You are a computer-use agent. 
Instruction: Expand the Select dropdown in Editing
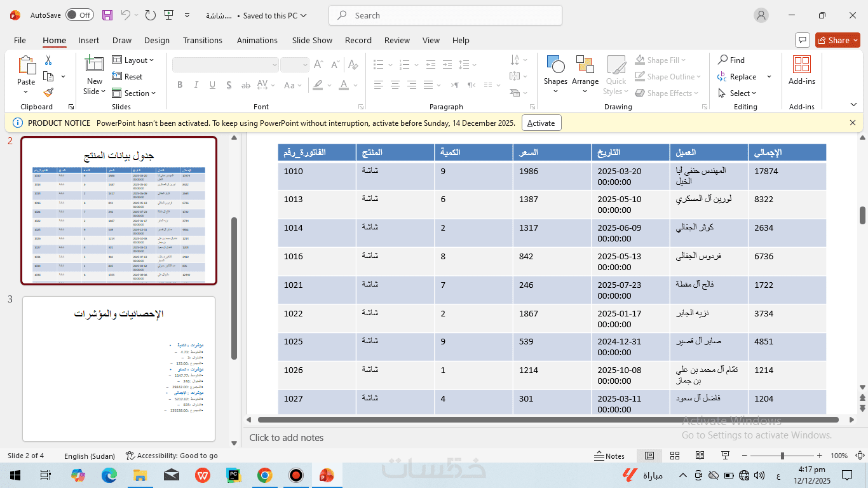click(737, 93)
